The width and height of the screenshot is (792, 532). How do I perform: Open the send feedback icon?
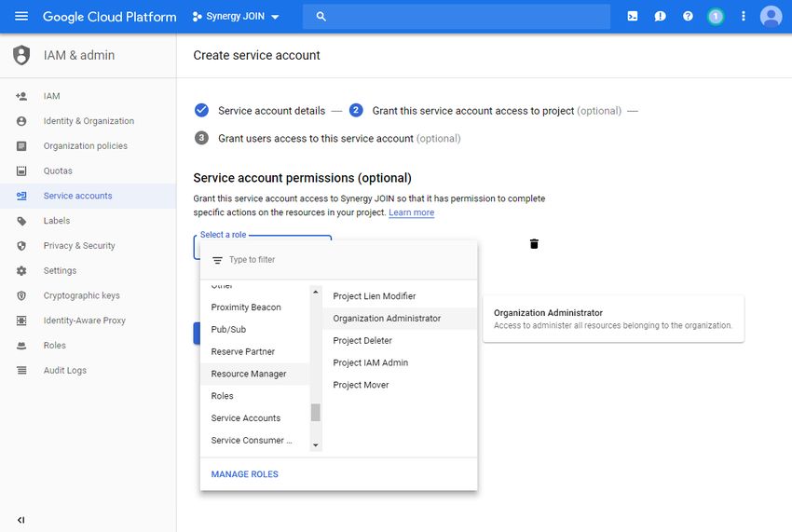(x=660, y=16)
